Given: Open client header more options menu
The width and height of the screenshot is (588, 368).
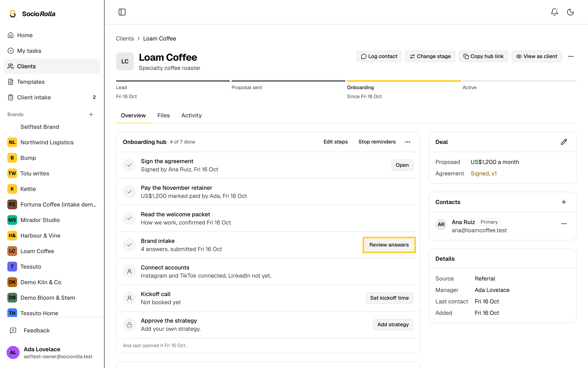Looking at the screenshot, I should 571,56.
